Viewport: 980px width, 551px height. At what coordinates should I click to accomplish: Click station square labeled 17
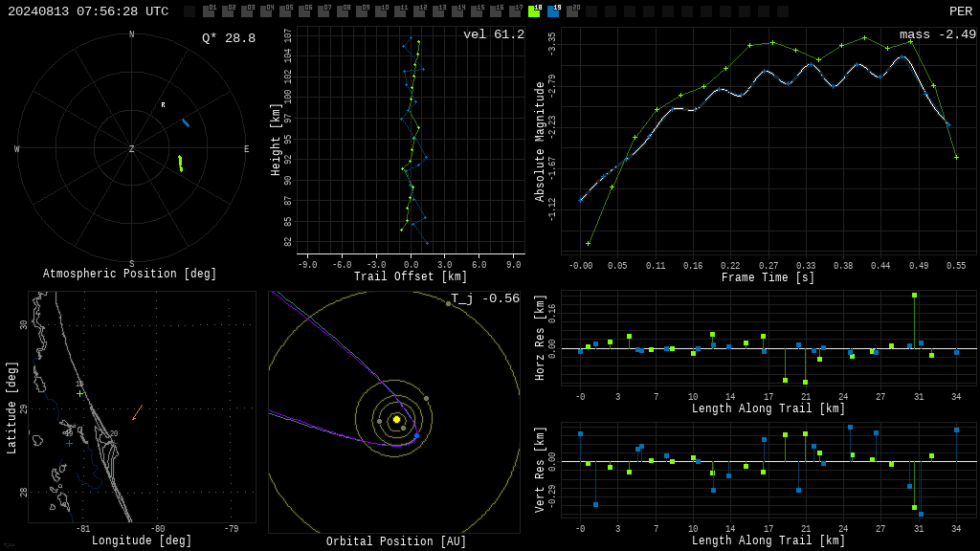point(515,11)
